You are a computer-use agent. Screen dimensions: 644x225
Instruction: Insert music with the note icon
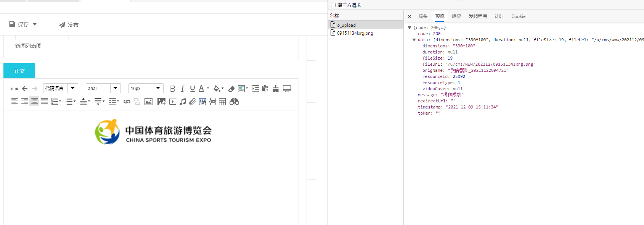pos(183,102)
